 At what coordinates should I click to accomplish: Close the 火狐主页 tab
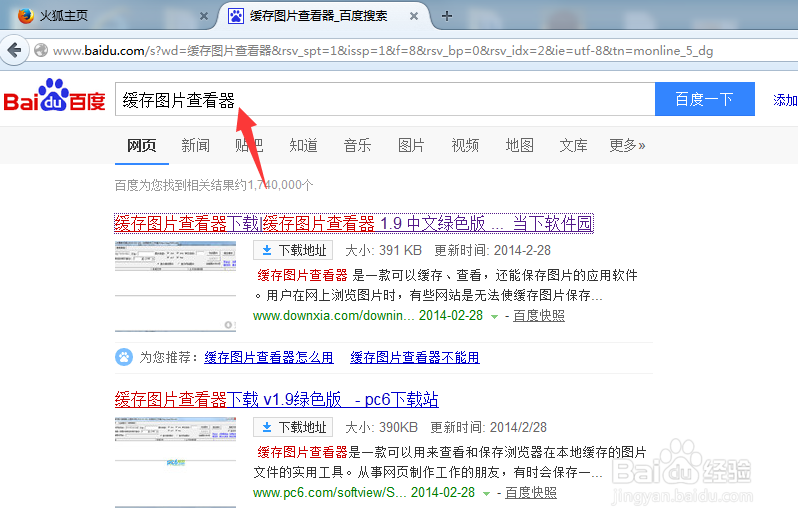coord(204,16)
